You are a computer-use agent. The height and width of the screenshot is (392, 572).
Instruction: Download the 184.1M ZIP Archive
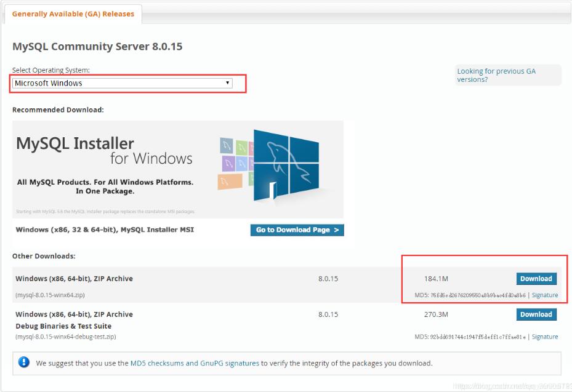point(536,279)
